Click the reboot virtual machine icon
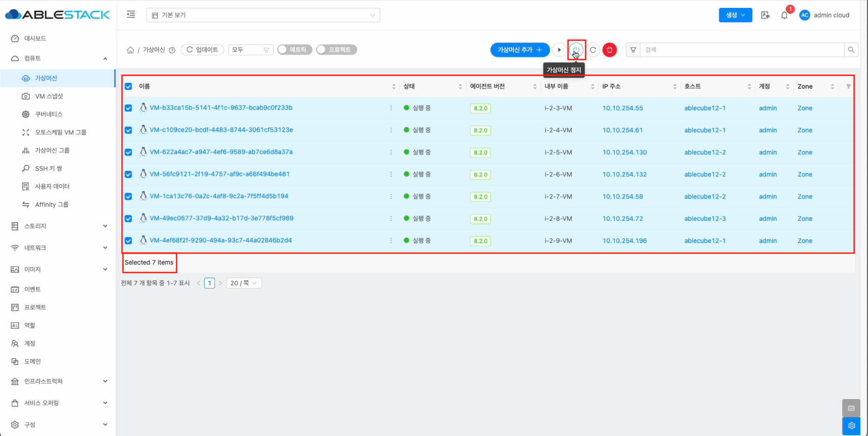 tap(593, 49)
